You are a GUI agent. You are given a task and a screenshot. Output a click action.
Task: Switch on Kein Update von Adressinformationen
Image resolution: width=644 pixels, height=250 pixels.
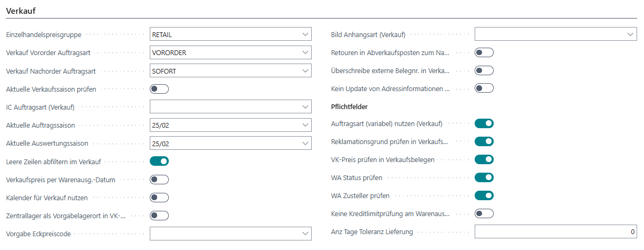tap(484, 88)
